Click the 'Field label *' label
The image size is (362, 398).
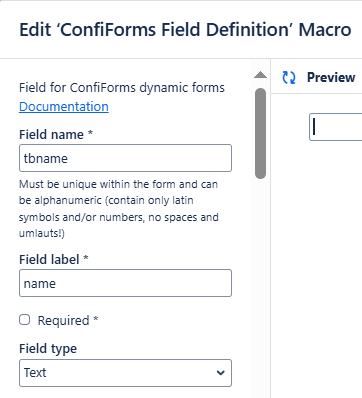coord(54,259)
